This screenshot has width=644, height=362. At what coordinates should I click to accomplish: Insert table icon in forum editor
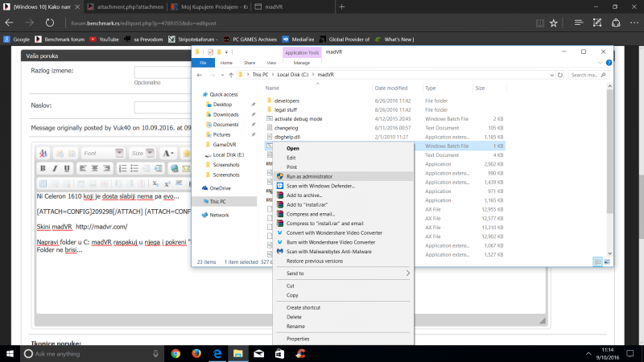pos(43,183)
